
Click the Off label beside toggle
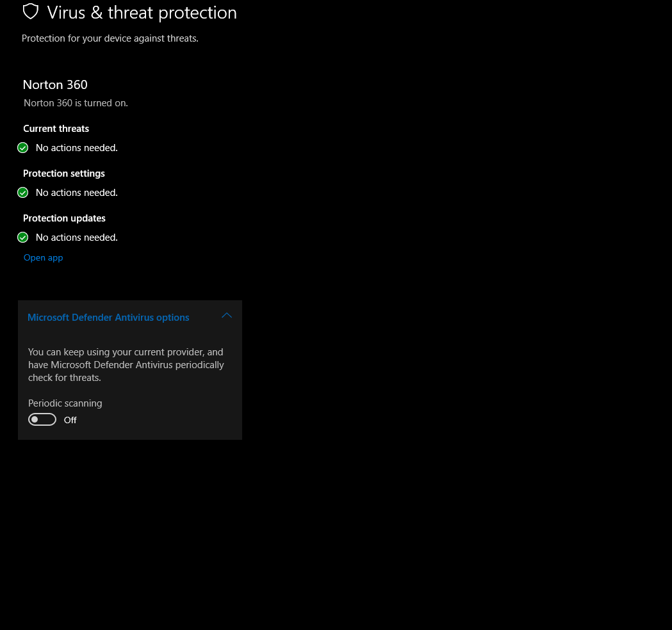coord(70,420)
